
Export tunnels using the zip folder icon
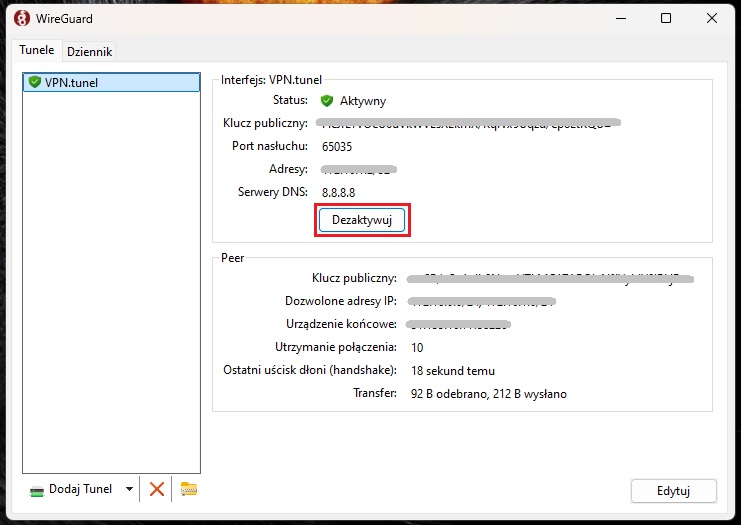tap(189, 489)
